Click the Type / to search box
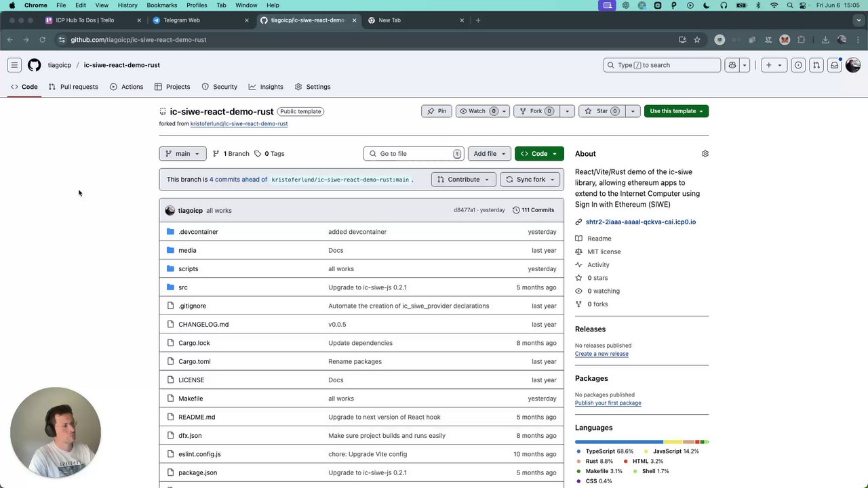The image size is (868, 488). coord(662,65)
